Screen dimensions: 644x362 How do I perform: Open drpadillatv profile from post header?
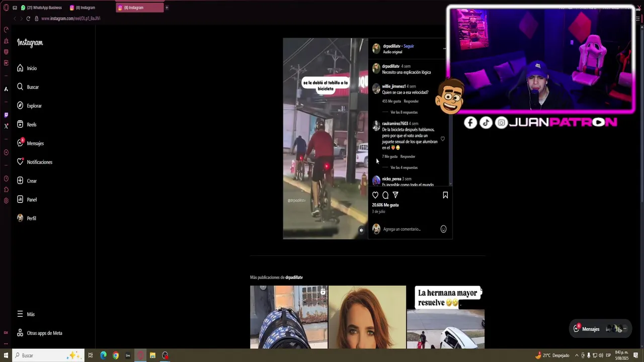click(x=391, y=46)
